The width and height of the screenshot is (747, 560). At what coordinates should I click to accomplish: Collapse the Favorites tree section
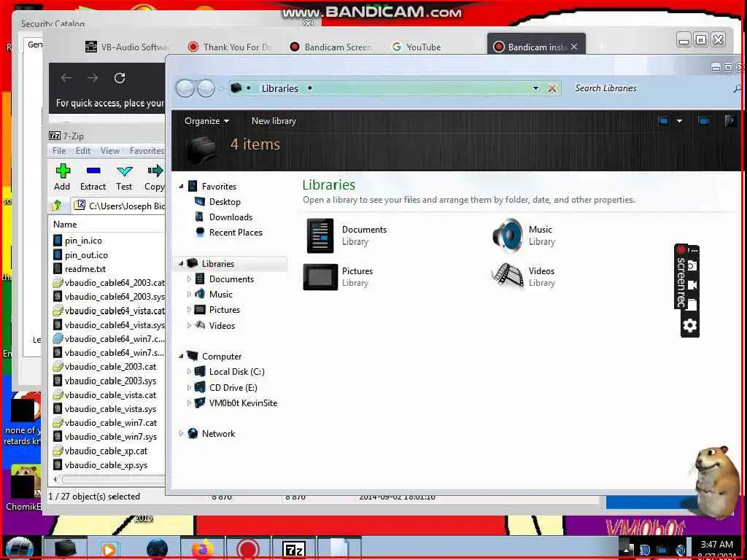coord(181,186)
